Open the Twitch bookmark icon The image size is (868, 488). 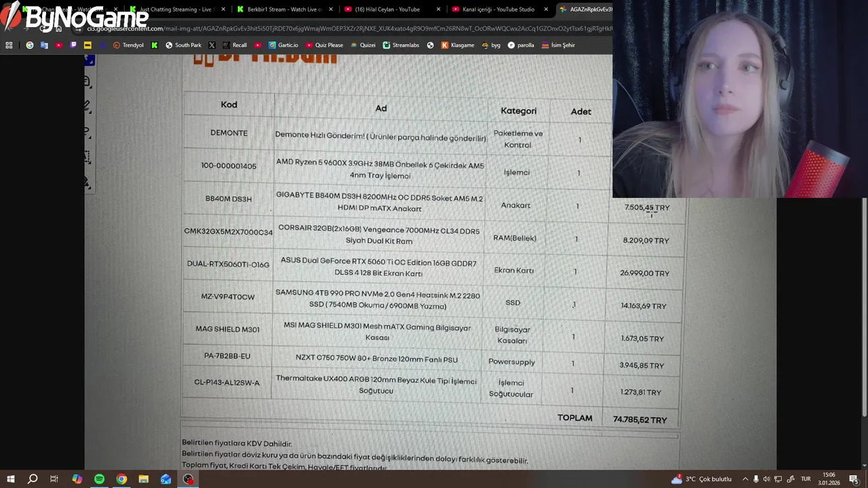pyautogui.click(x=73, y=45)
